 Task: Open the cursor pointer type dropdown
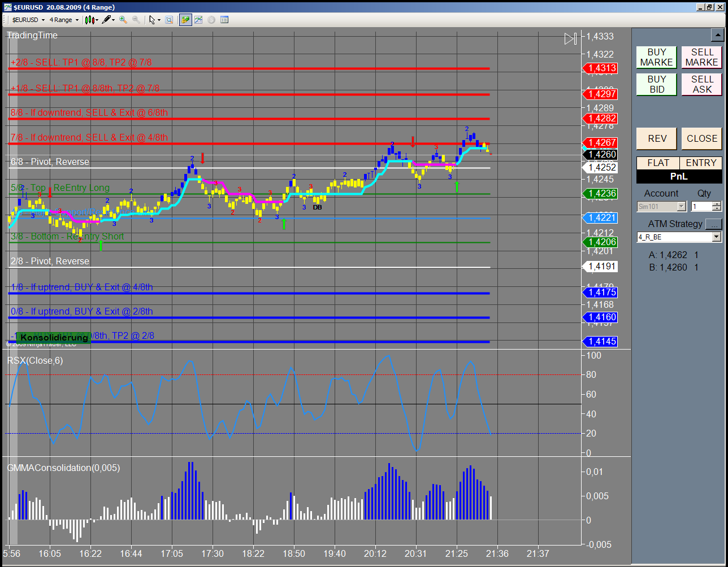[x=155, y=20]
